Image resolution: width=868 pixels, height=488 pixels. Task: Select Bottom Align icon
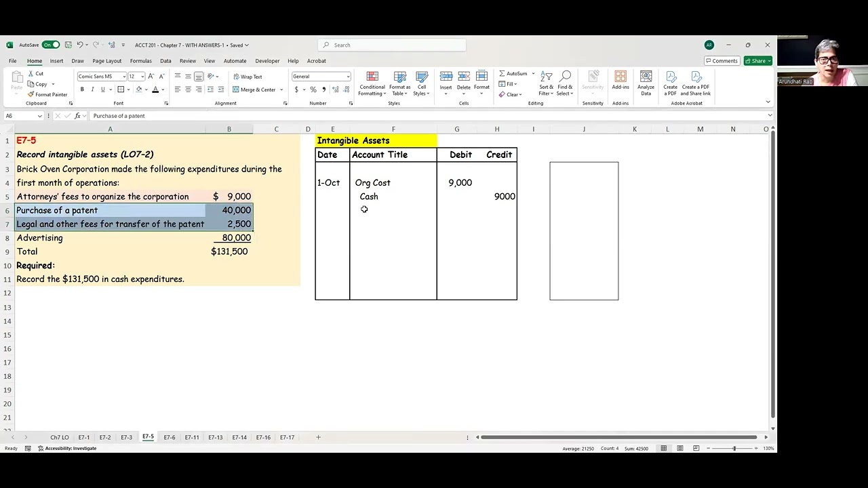pyautogui.click(x=199, y=77)
